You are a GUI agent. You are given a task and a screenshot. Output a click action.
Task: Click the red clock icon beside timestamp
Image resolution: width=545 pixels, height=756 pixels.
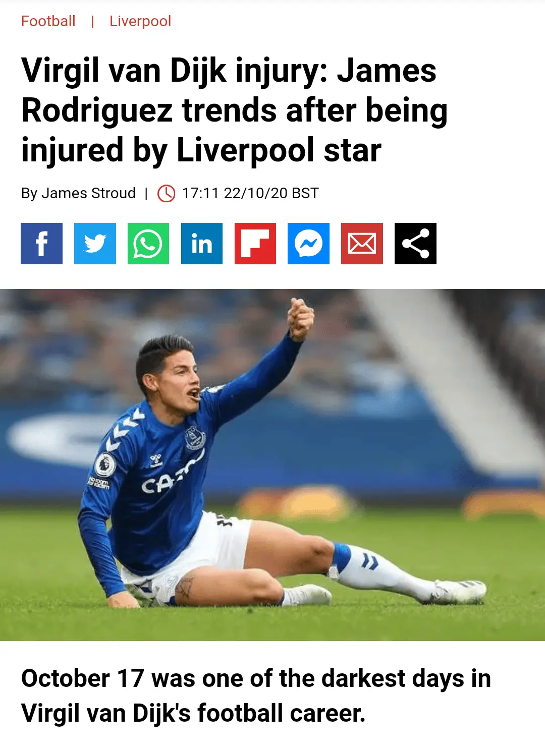(167, 193)
